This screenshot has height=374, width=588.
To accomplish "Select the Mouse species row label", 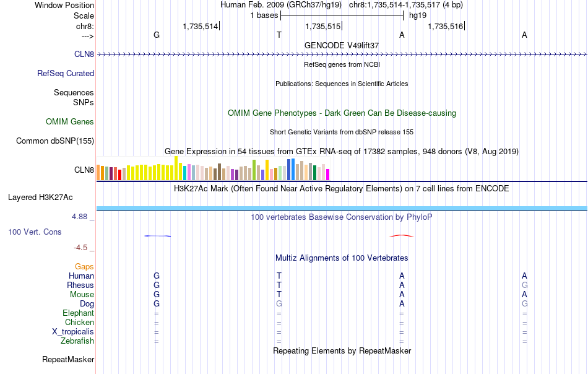I will [x=82, y=295].
